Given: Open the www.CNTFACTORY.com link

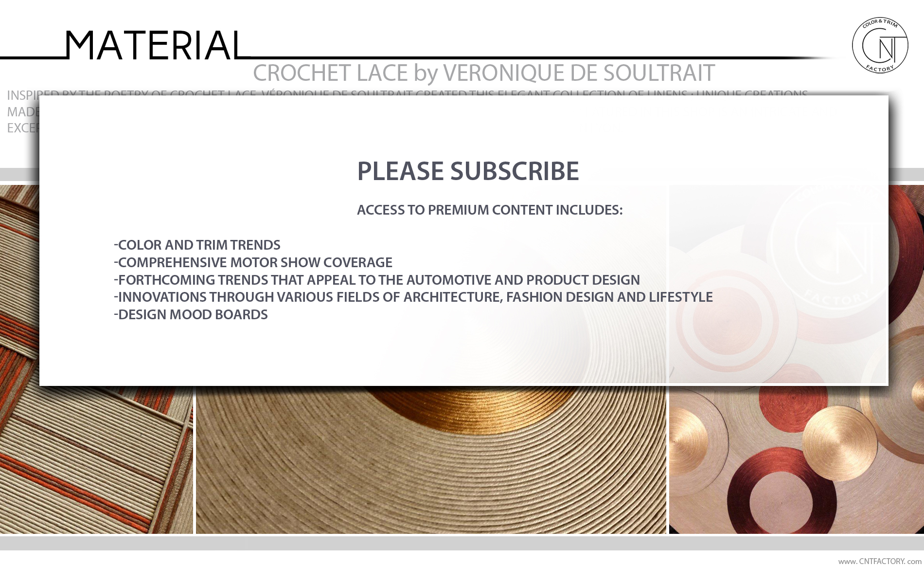Looking at the screenshot, I should coord(880,561).
